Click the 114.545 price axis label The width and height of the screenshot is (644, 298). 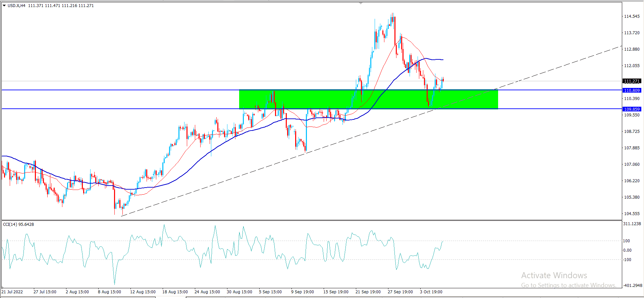(x=632, y=16)
